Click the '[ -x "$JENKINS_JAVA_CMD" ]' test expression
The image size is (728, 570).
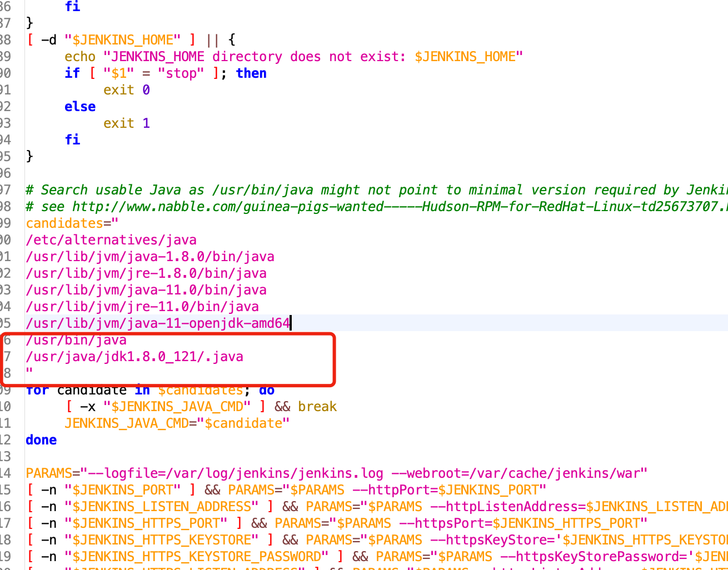coord(166,407)
